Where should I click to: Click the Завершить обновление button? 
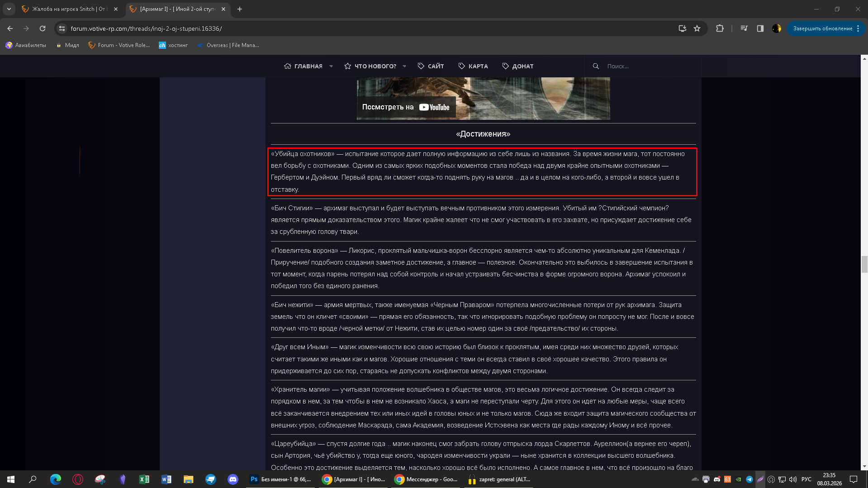pyautogui.click(x=822, y=28)
